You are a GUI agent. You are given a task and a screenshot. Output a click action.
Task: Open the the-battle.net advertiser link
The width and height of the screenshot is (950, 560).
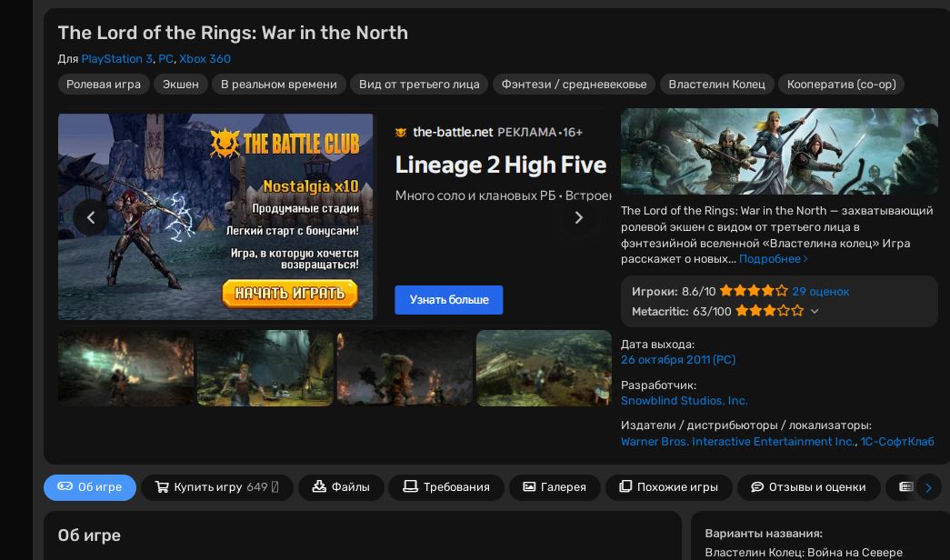[453, 132]
